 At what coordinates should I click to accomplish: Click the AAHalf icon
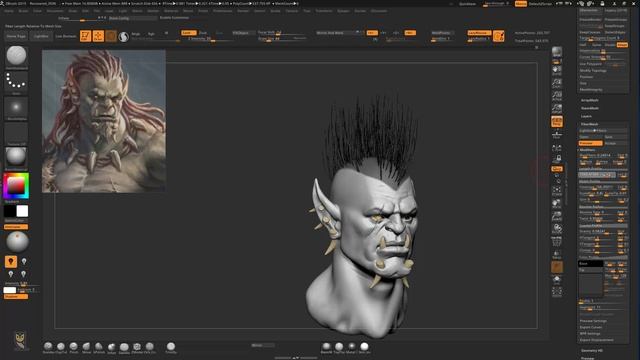pyautogui.click(x=557, y=109)
